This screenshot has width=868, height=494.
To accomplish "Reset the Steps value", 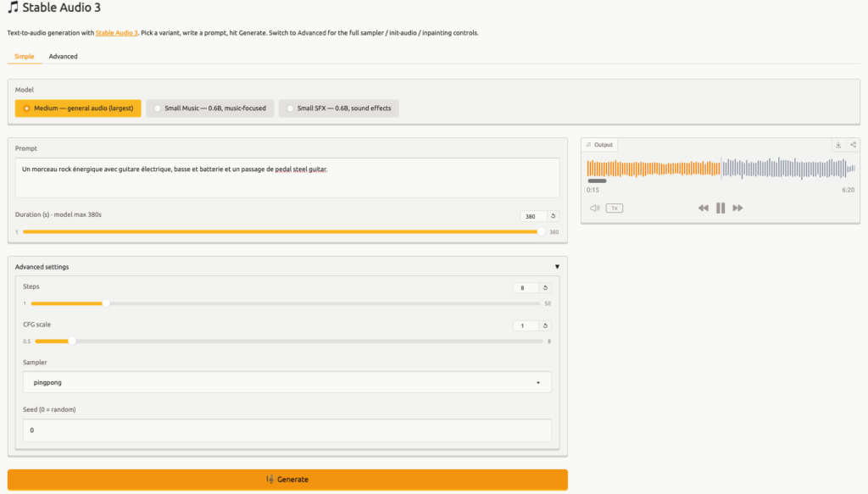I will click(545, 287).
